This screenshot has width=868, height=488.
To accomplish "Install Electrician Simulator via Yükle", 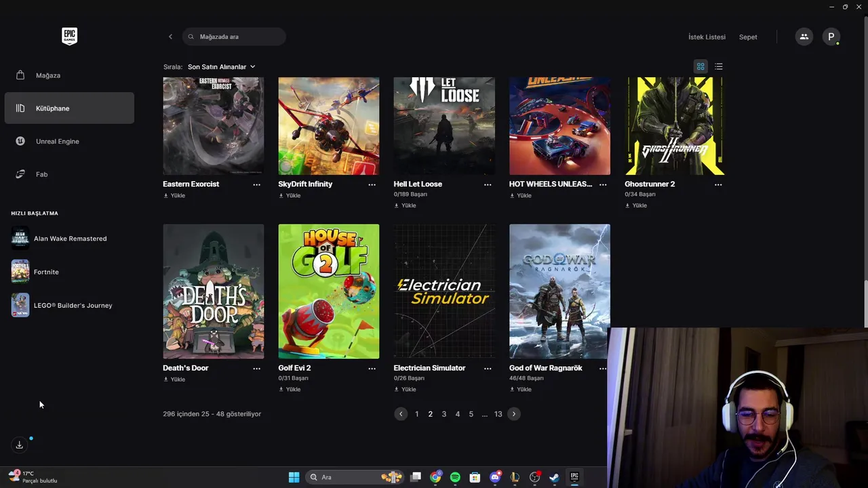I will [405, 390].
